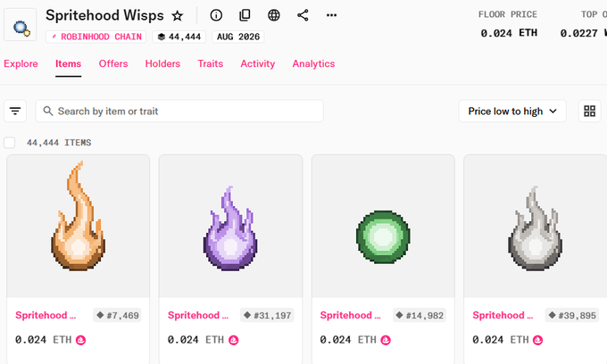Open the purple flame wisp #31,197 image

(230, 227)
